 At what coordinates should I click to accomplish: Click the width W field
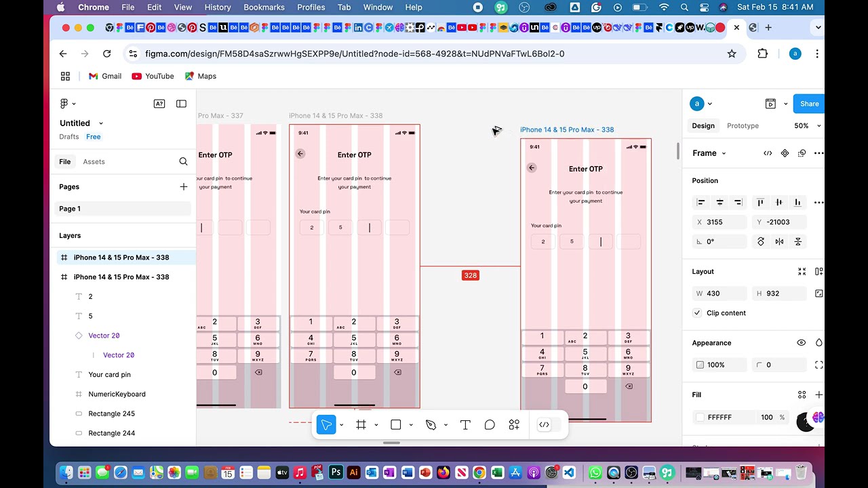(x=719, y=293)
